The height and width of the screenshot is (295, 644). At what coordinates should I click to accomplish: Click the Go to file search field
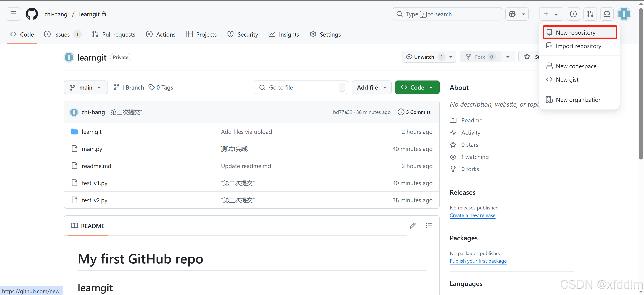[x=300, y=87]
